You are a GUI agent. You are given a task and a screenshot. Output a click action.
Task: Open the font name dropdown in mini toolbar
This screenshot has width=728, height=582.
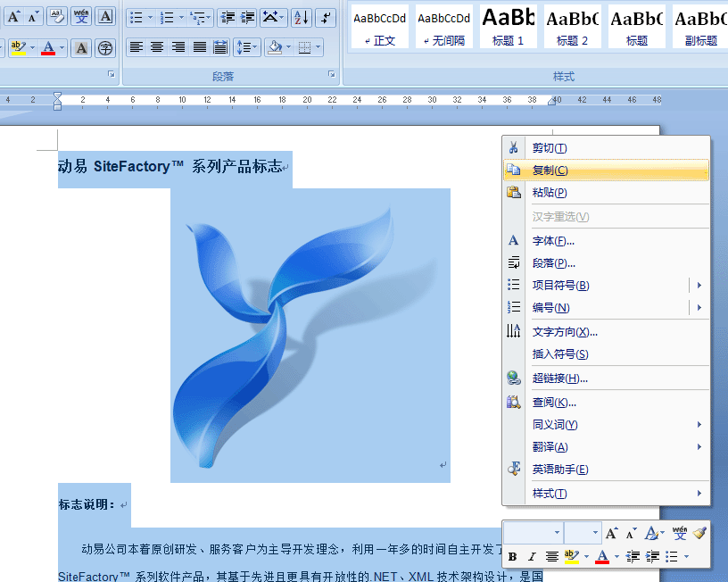click(x=557, y=533)
